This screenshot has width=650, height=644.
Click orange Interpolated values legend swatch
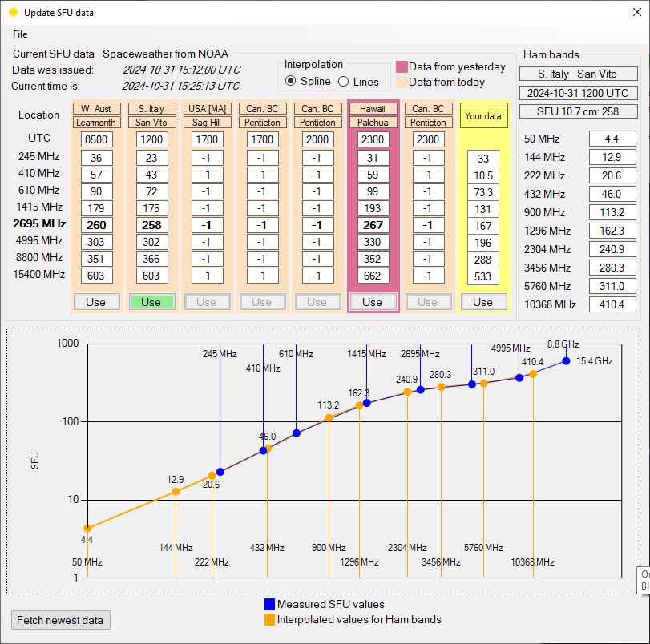[x=269, y=619]
